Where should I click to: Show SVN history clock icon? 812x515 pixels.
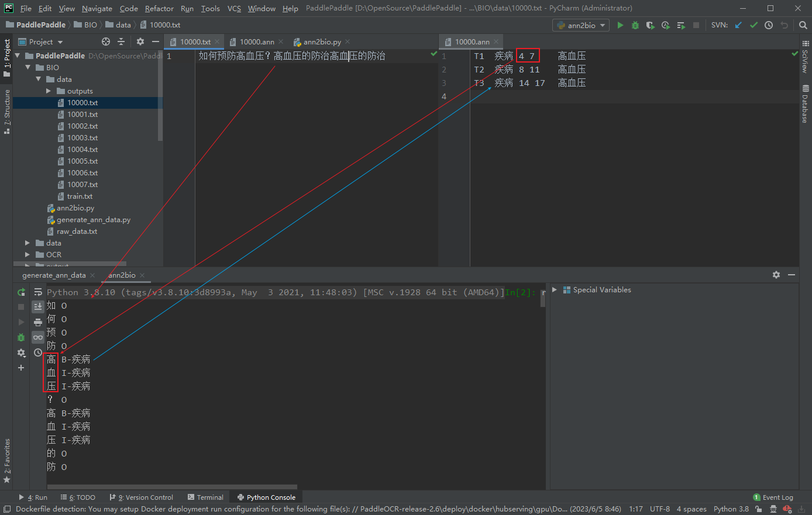(769, 25)
